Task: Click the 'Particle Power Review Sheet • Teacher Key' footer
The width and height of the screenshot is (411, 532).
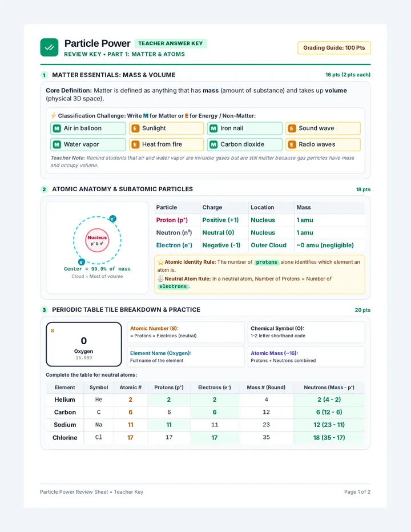Action: (x=92, y=492)
